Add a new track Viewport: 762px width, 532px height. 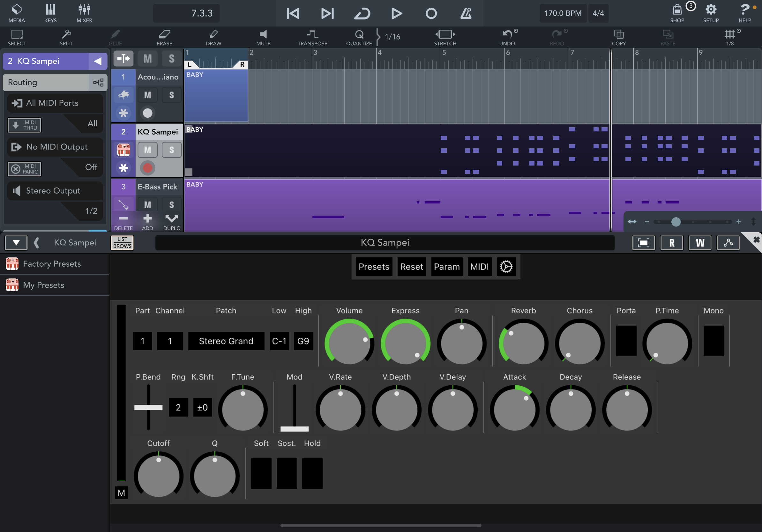pos(147,222)
